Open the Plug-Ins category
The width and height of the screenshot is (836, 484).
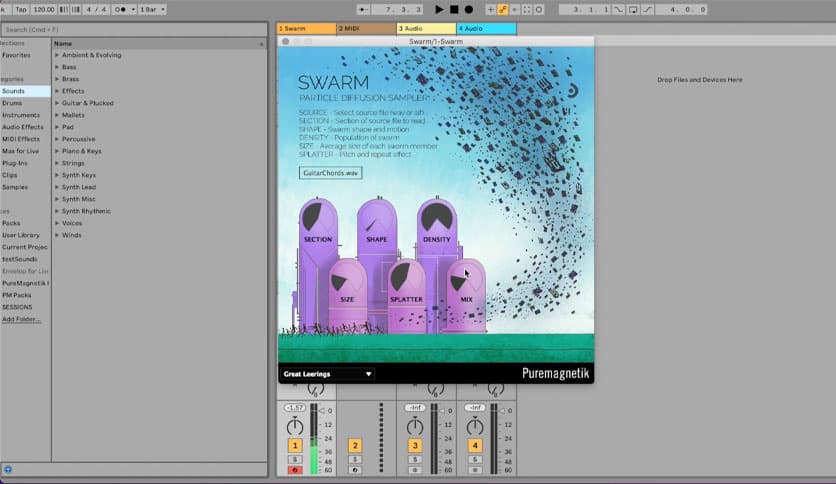point(14,163)
